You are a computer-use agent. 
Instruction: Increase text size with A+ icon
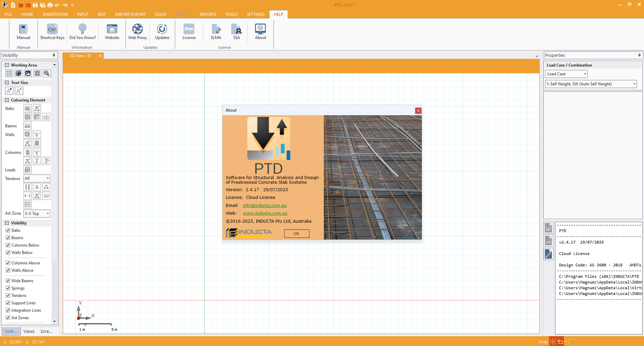pos(9,91)
